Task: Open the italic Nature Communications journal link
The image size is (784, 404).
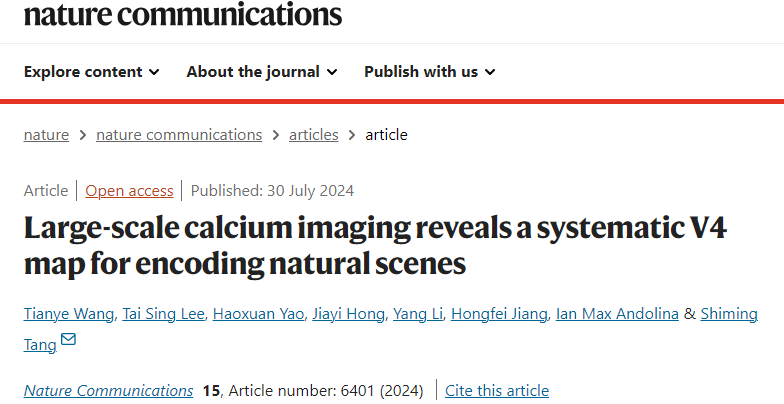Action: click(x=108, y=390)
